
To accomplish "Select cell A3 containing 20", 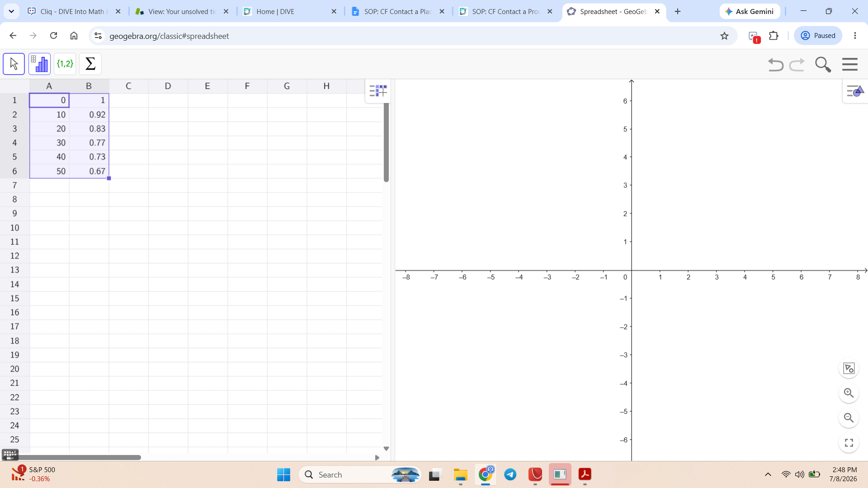I will (49, 129).
